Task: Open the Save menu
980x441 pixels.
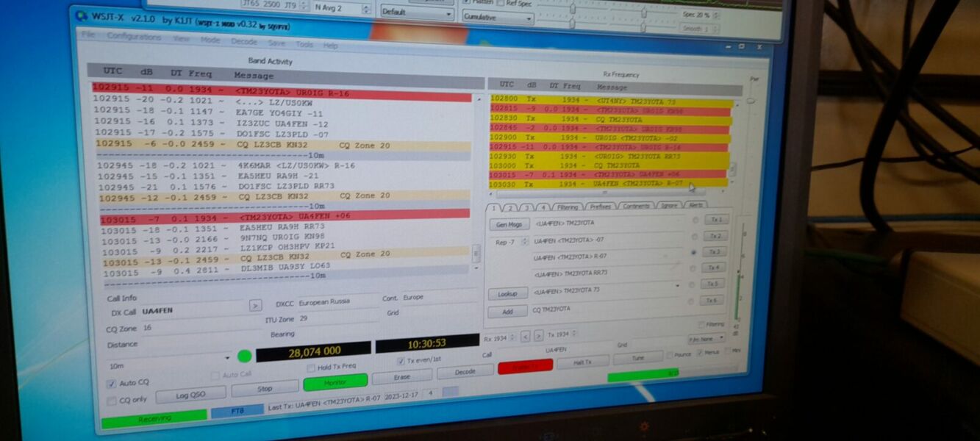Action: tap(276, 43)
